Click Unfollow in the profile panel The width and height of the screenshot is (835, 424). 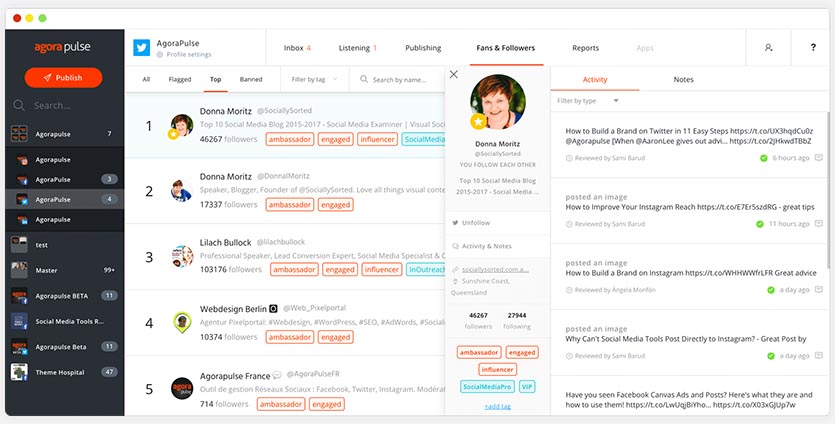[x=476, y=223]
